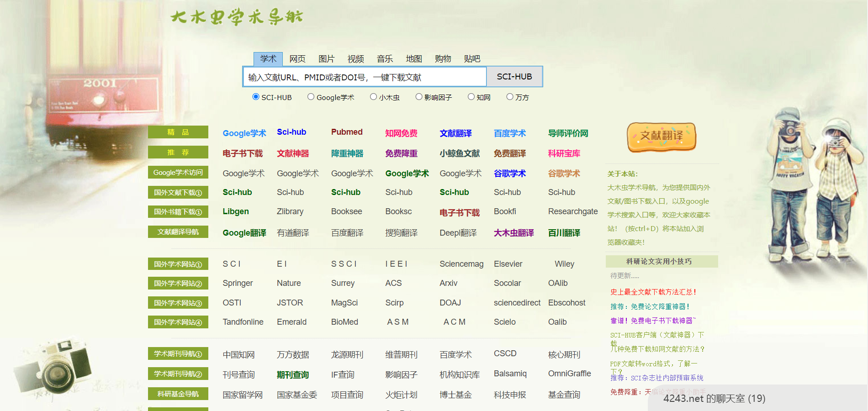This screenshot has width=868, height=411.
Task: Open the 科研基金导航 category label
Action: point(178,394)
